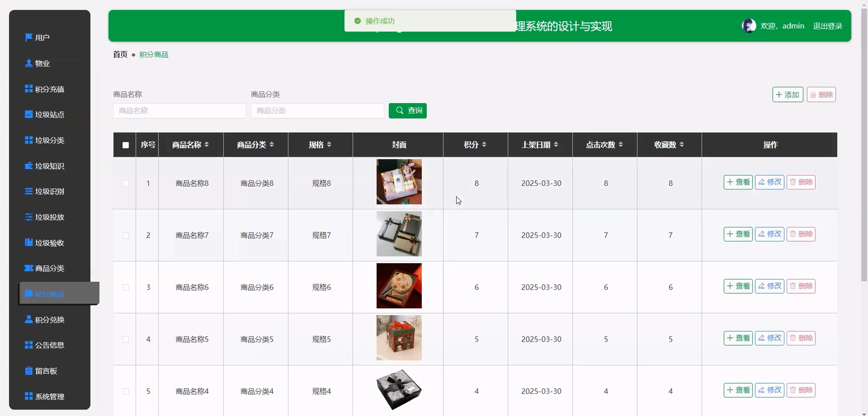Toggle the select-all checkbox in table header

coord(125,145)
